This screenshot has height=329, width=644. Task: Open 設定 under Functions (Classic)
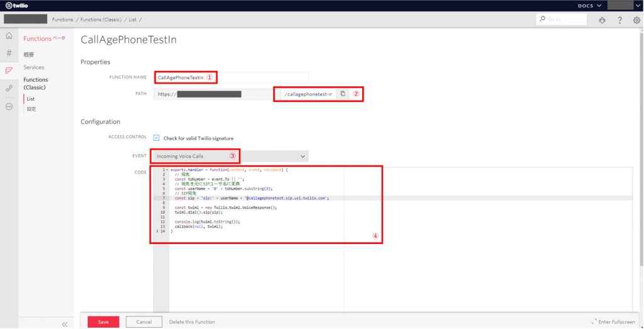[x=31, y=109]
